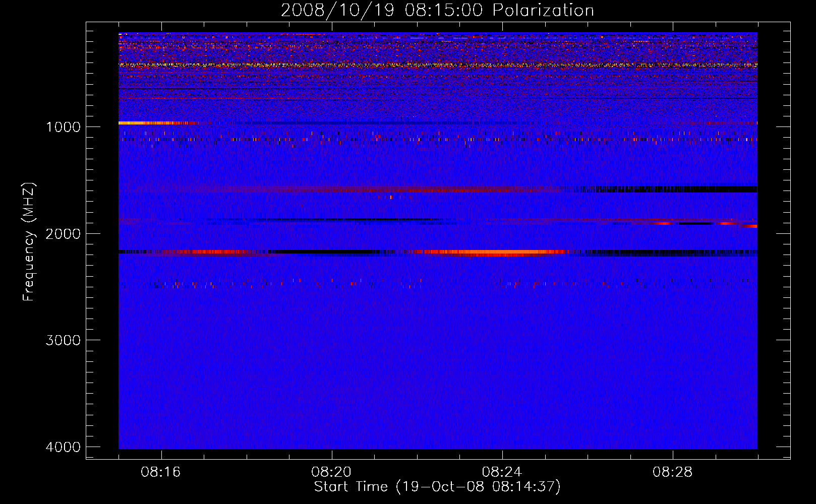The image size is (816, 504).
Task: Click the 08:20 time tick label
Action: 331,472
